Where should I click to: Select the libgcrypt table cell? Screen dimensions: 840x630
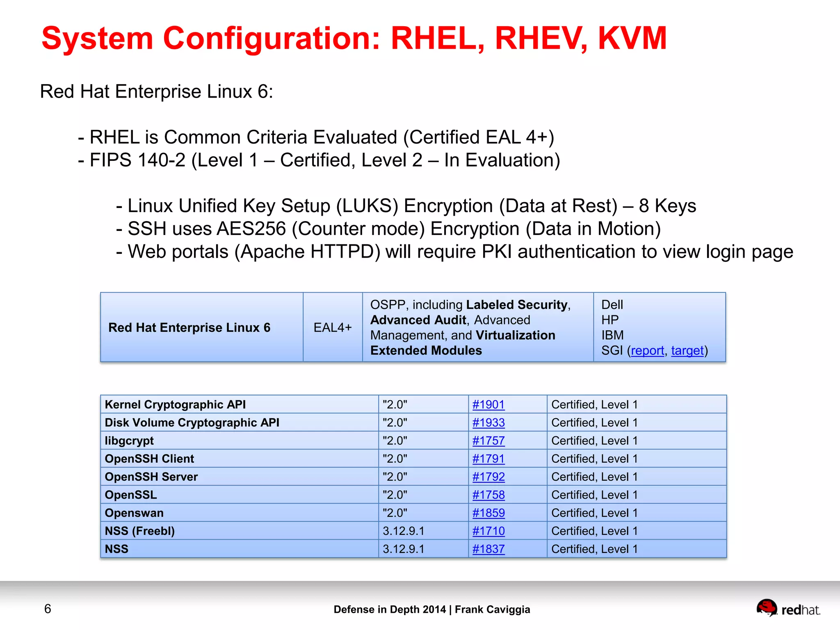coord(240,441)
